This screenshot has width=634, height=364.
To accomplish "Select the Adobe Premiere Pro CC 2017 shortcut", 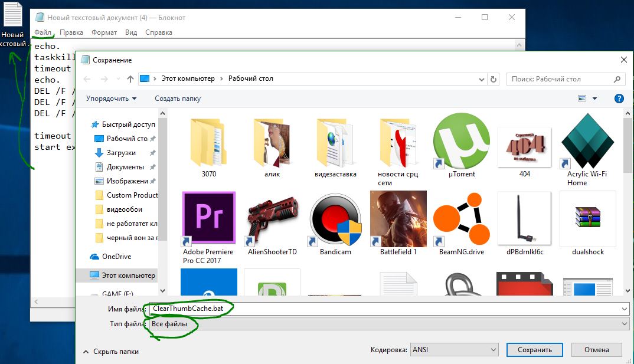I will [x=208, y=228].
